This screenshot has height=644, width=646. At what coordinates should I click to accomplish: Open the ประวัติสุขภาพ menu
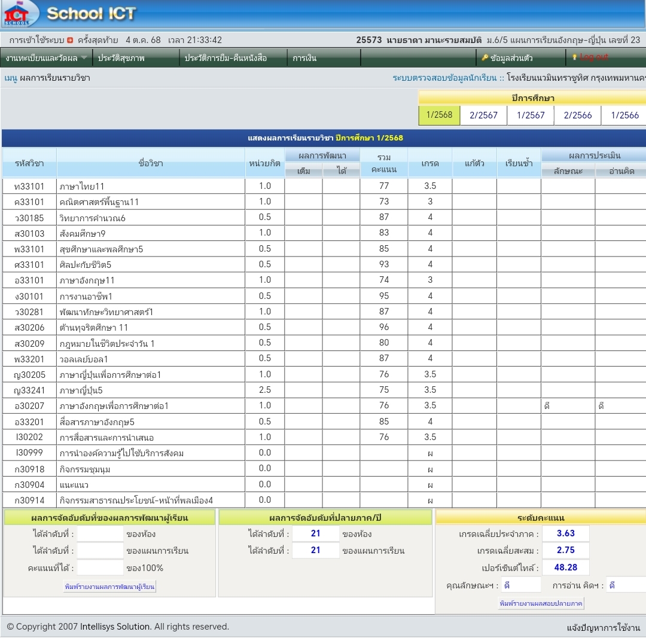(121, 58)
